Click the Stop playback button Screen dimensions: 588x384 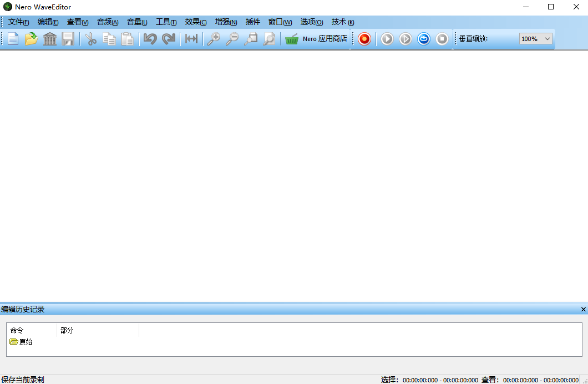point(442,39)
